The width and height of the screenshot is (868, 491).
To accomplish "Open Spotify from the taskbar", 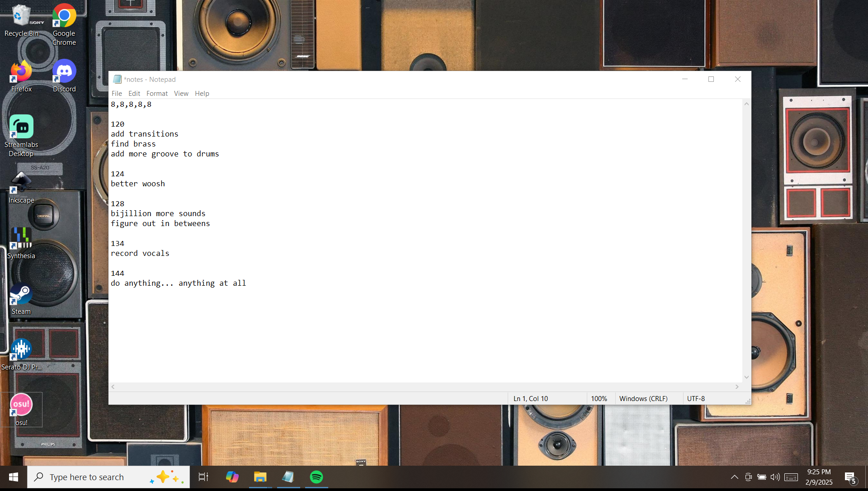I will 316,477.
